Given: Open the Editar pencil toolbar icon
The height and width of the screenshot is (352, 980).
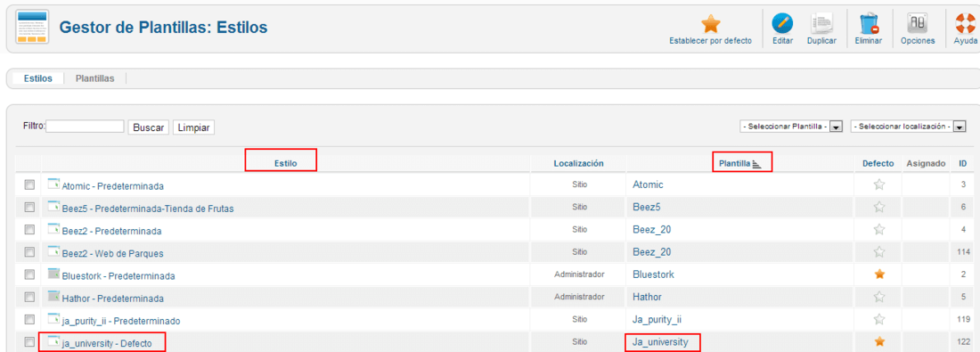Looking at the screenshot, I should [782, 24].
